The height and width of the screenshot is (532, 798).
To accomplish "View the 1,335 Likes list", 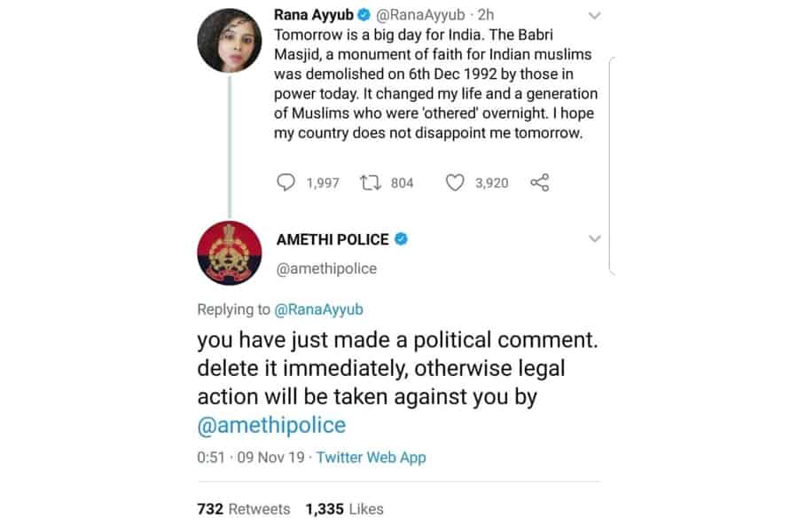I will [x=345, y=509].
